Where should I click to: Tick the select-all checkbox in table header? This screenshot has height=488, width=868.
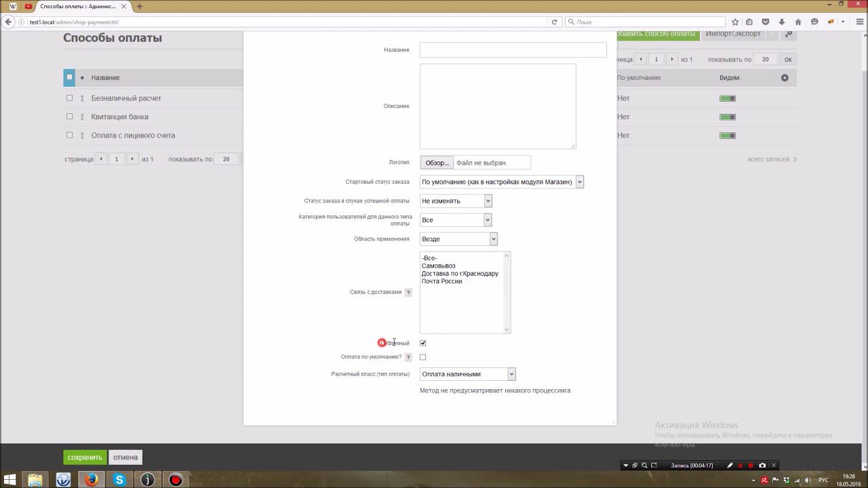[69, 77]
